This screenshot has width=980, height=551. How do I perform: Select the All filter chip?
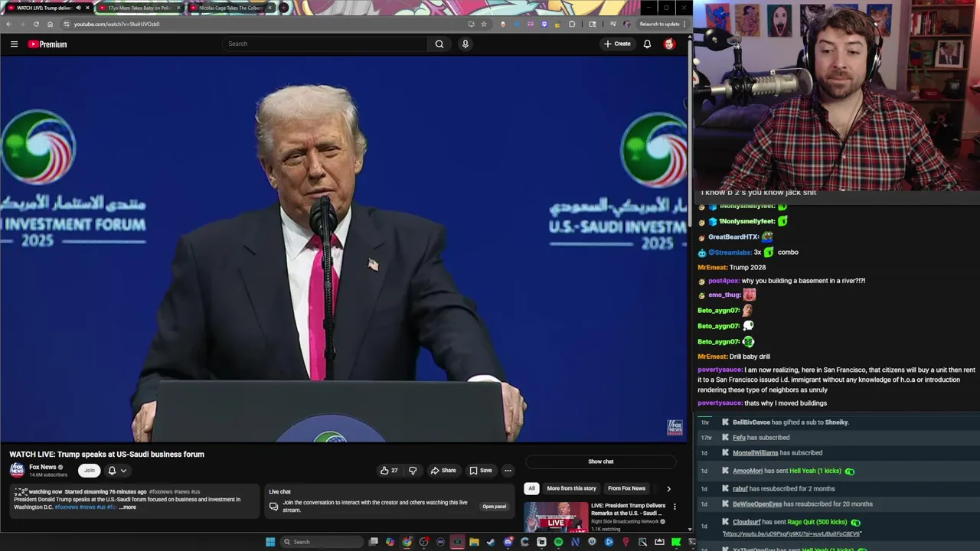point(531,488)
